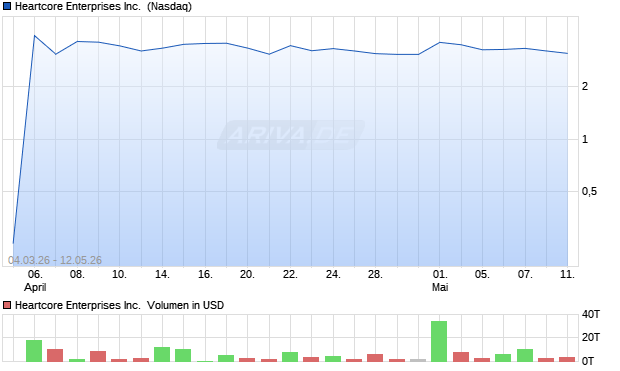
Task: Click the tallest green volume bar at 01. Mai
Action: pos(439,341)
